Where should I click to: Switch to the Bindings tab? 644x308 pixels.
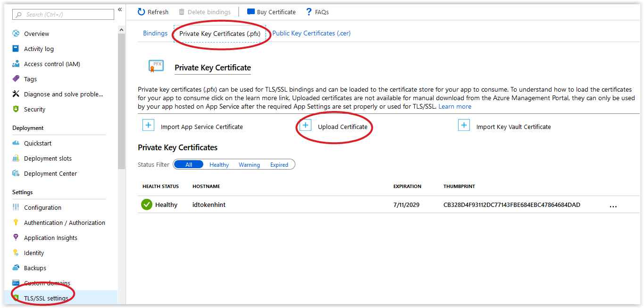click(x=155, y=33)
